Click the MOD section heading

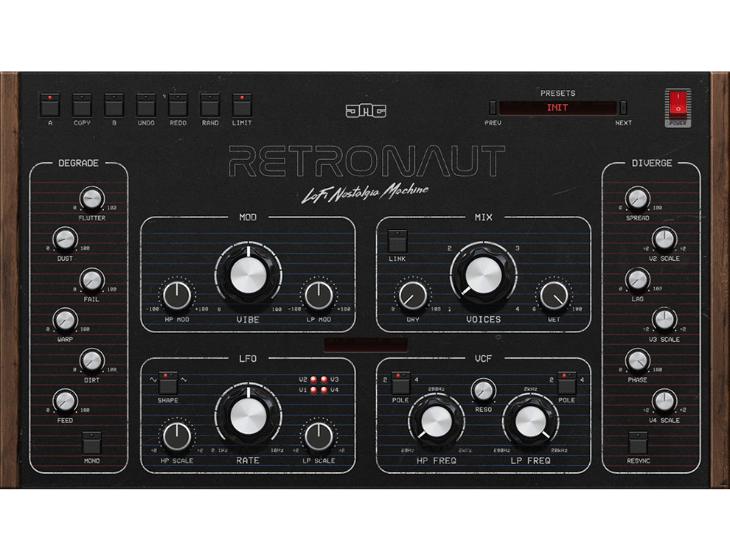(248, 217)
